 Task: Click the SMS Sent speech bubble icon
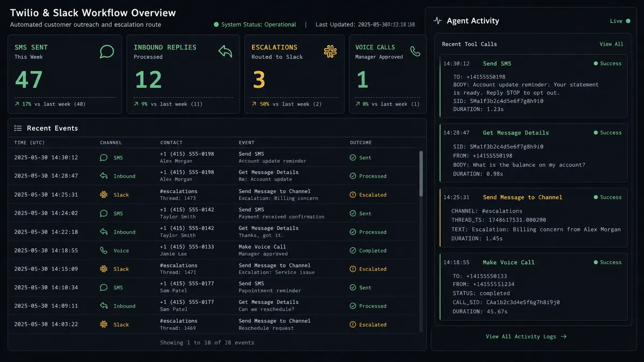pyautogui.click(x=107, y=51)
